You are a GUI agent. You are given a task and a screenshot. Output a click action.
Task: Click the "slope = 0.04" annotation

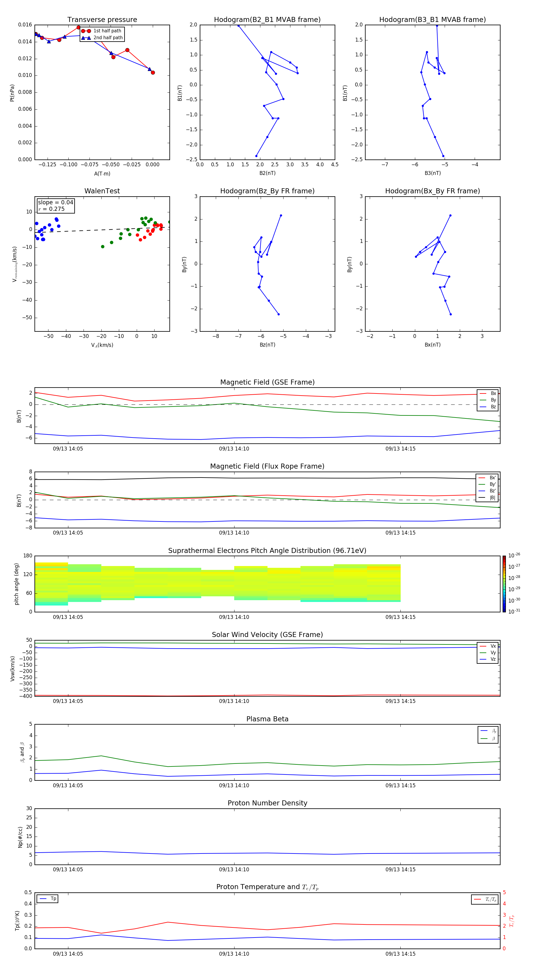click(x=56, y=203)
